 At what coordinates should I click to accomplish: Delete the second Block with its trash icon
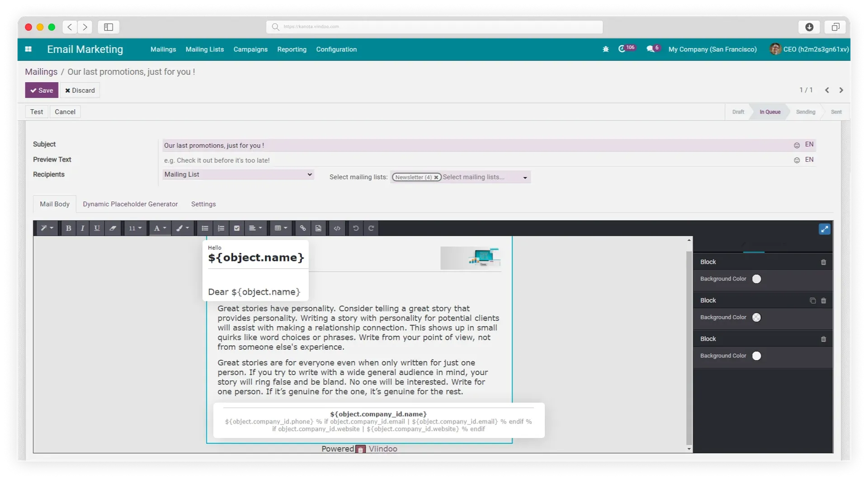tap(823, 301)
